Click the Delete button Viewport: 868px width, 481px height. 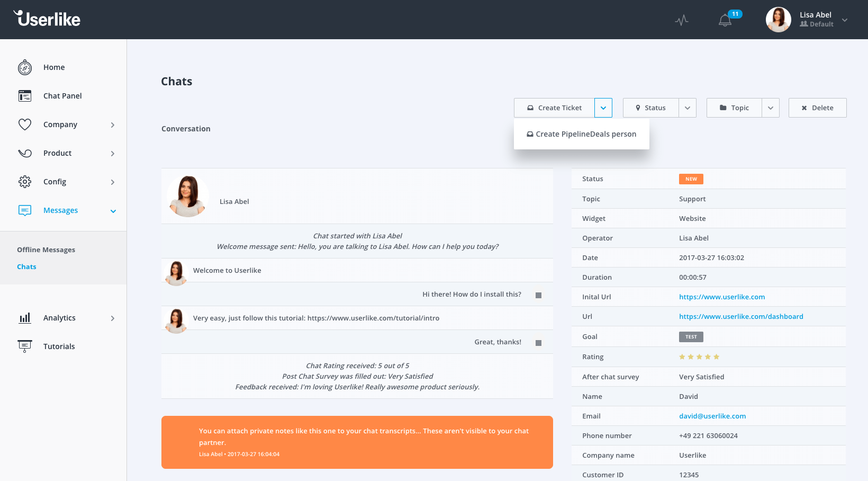[817, 108]
